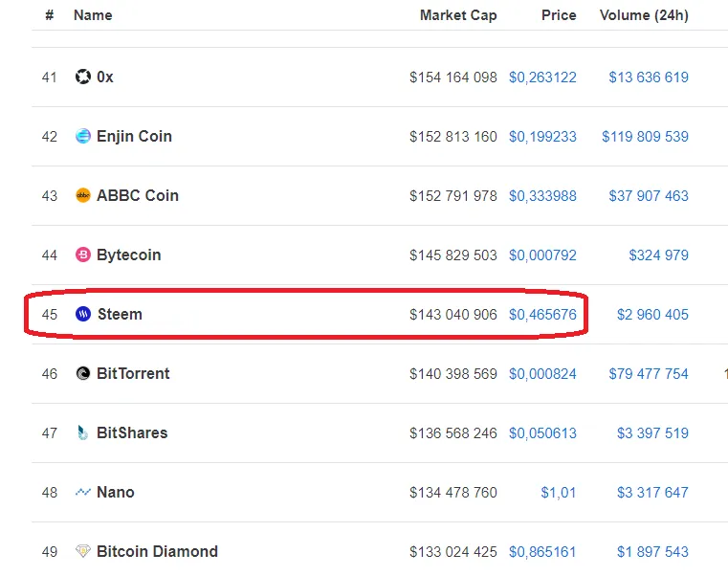Click BitTorrent volume $79 477 754
Viewport: 728px width, 576px height.
(649, 374)
